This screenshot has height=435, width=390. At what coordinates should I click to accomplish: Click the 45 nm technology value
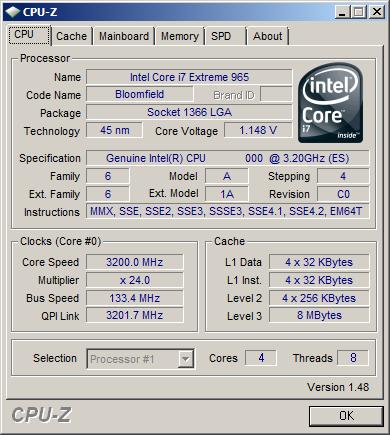(114, 130)
